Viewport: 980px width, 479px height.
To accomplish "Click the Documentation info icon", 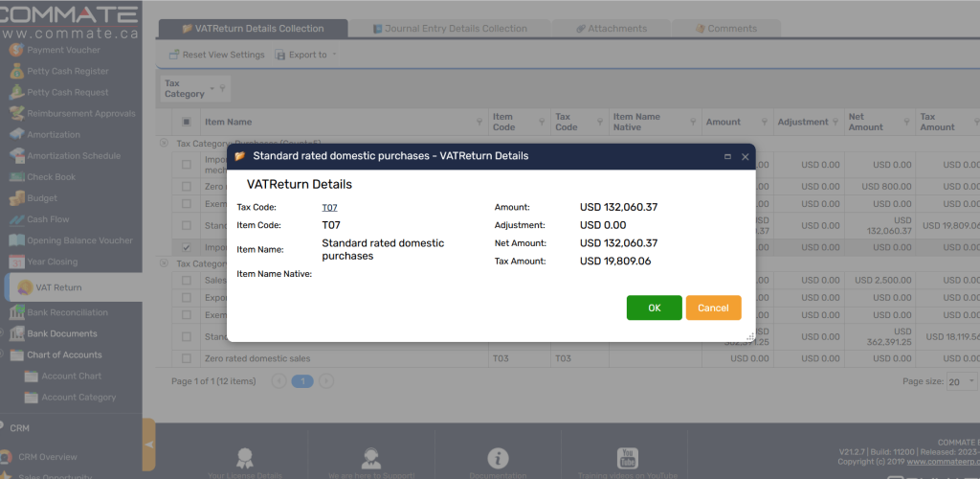I will click(498, 458).
